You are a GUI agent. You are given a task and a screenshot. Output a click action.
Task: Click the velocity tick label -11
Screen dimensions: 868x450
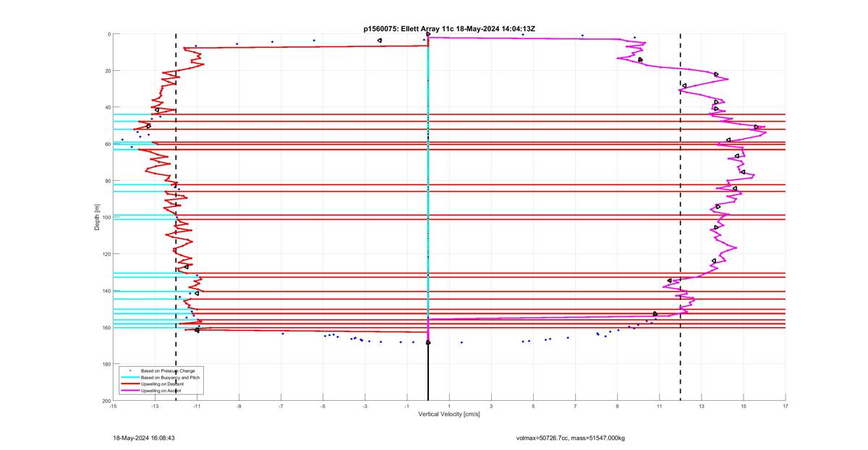tap(197, 407)
